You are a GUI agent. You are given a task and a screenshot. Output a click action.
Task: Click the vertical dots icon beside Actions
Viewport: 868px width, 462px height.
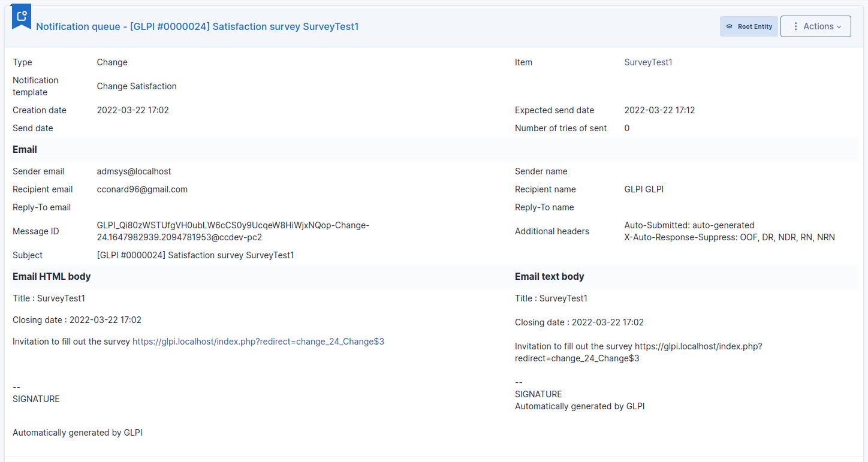pos(795,26)
